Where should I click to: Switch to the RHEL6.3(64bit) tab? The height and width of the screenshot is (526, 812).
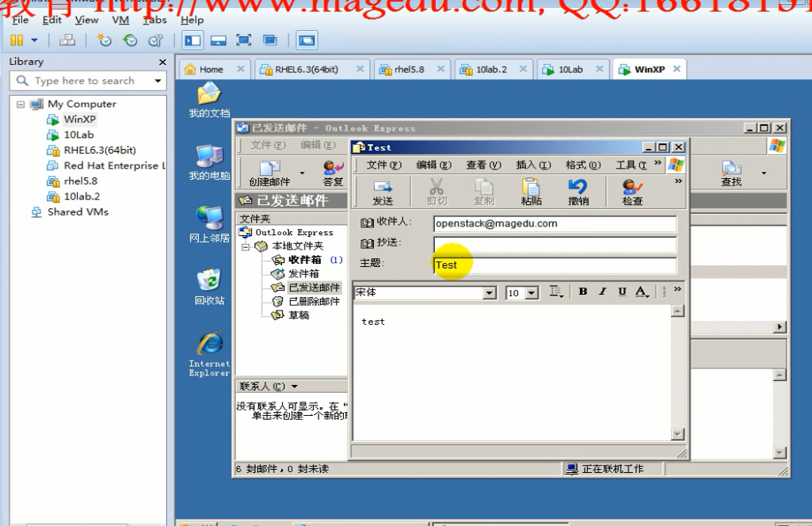pyautogui.click(x=306, y=70)
